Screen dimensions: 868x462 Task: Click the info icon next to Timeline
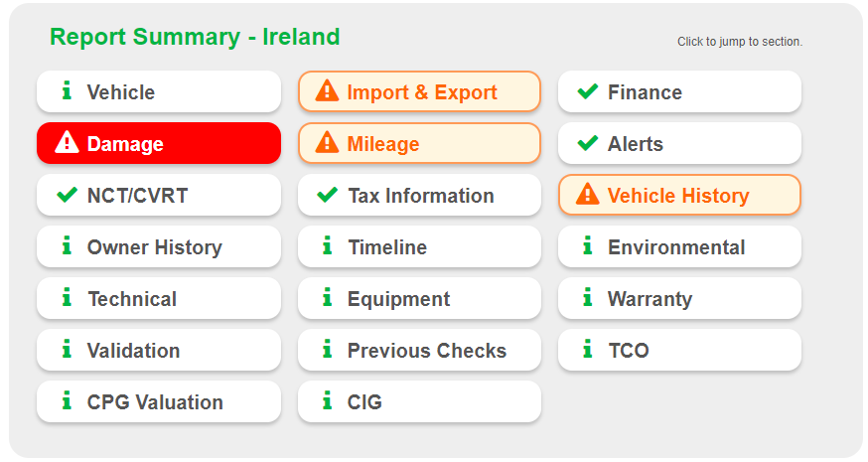[x=327, y=246]
